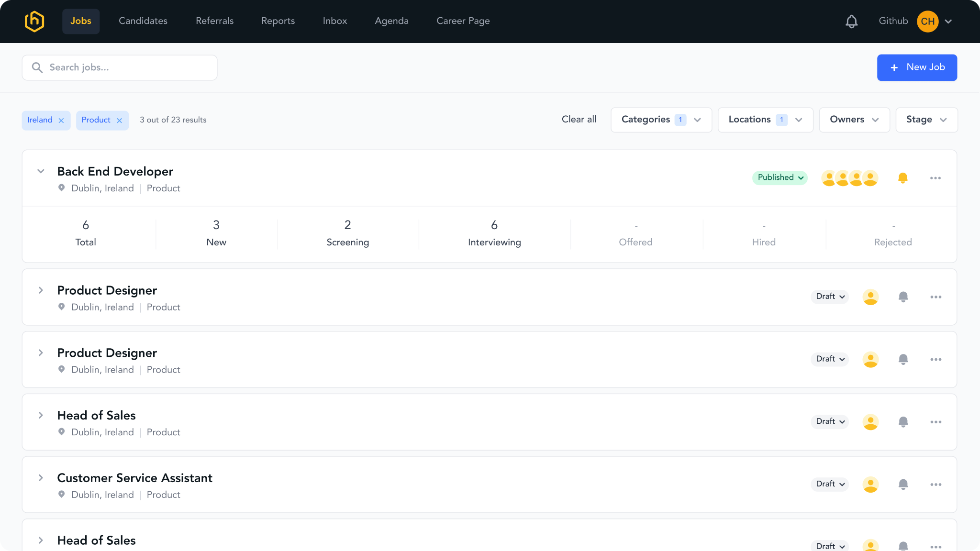
Task: Remove the Product filter tag
Action: 120,120
